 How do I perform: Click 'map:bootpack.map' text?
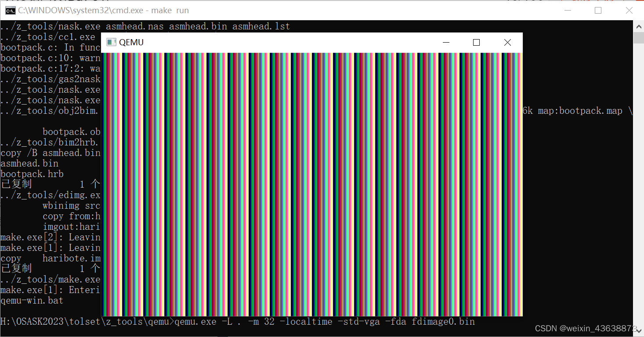click(580, 111)
